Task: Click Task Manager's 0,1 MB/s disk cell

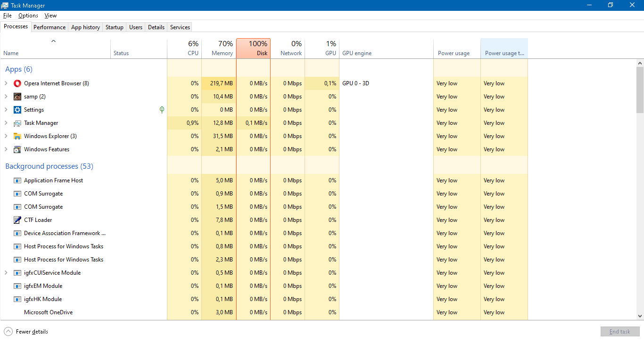Action: tap(253, 123)
